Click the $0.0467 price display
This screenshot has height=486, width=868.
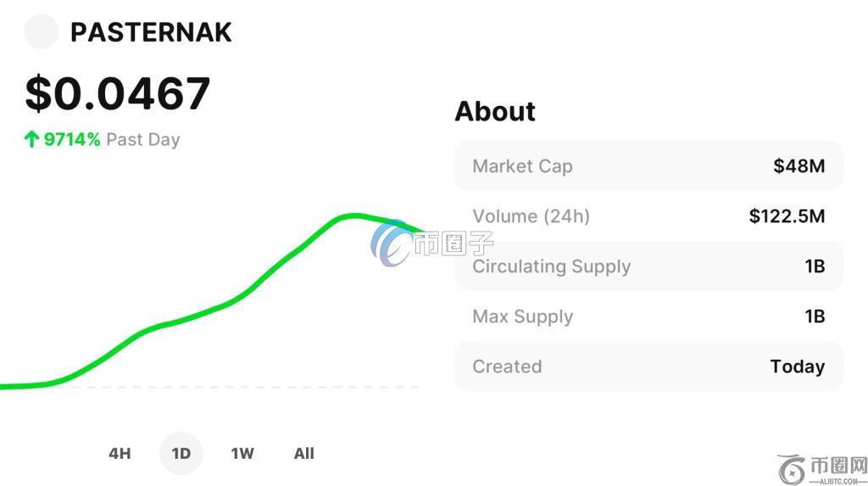pos(117,93)
